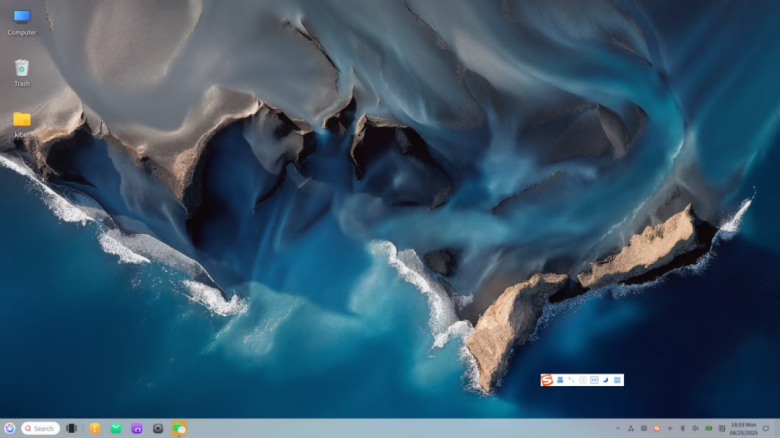The height and width of the screenshot is (438, 780).
Task: Open the clock and calendar panel
Action: 743,428
